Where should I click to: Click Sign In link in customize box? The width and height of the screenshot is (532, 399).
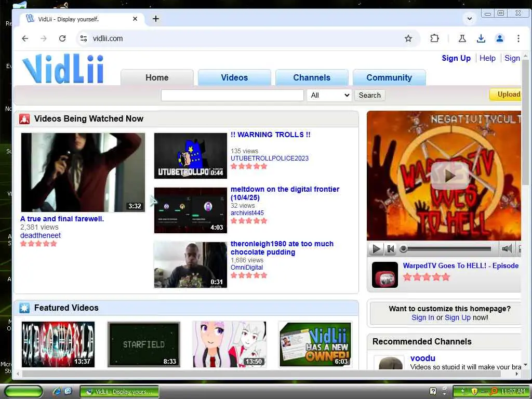pyautogui.click(x=422, y=317)
